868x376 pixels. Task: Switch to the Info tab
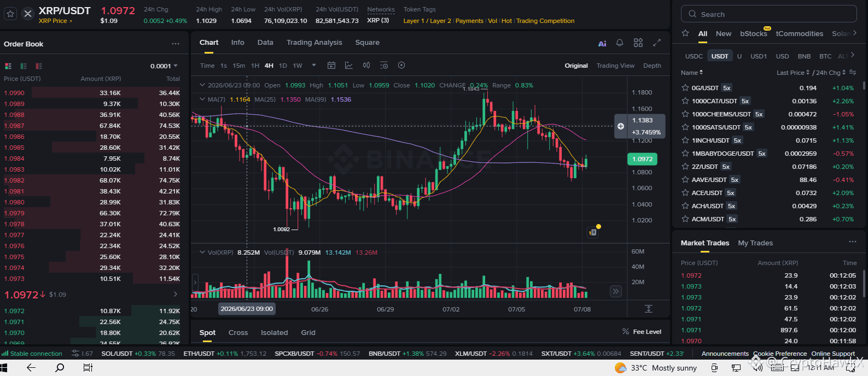[x=238, y=43]
